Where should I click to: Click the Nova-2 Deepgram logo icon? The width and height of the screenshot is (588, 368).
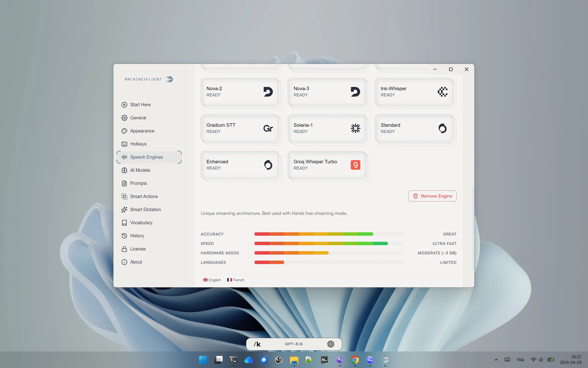pos(268,92)
